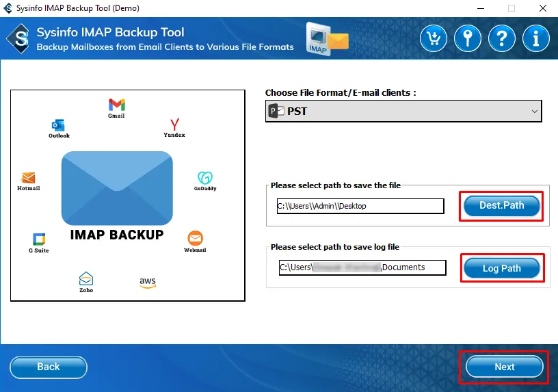Go Back to previous step

pyautogui.click(x=49, y=367)
